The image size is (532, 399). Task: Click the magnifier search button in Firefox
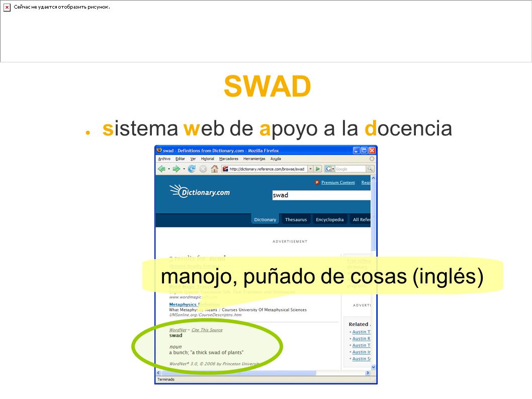(x=370, y=169)
